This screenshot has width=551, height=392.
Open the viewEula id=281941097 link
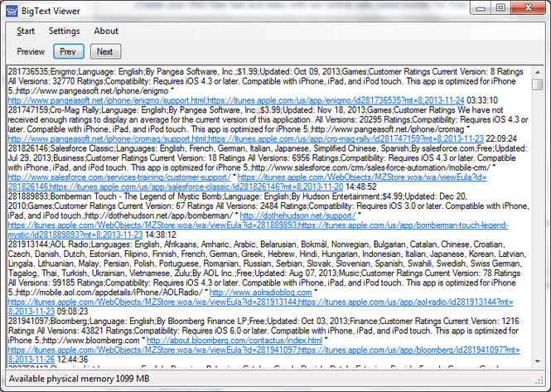coord(152,351)
